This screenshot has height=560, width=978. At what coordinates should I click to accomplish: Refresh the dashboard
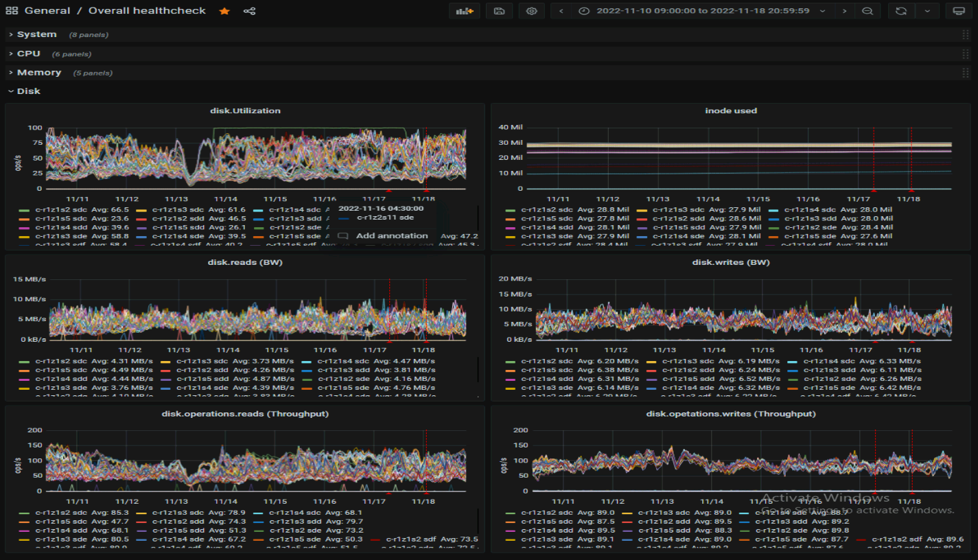tap(900, 11)
